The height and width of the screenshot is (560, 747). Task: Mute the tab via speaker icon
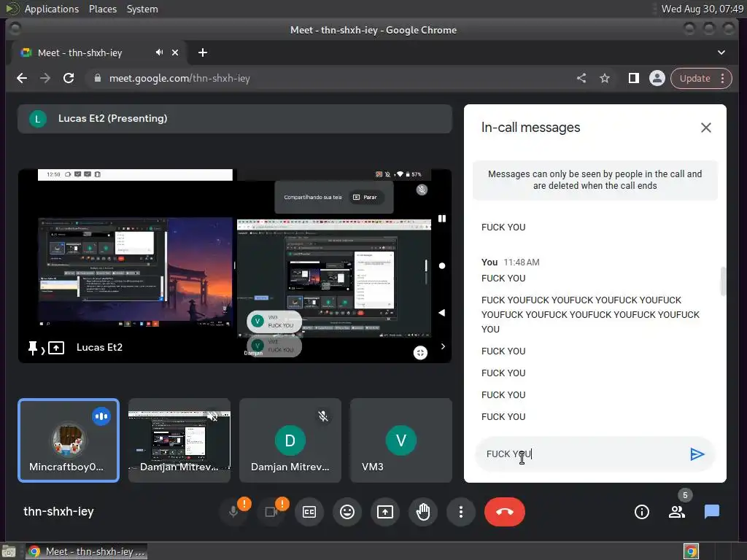(159, 52)
